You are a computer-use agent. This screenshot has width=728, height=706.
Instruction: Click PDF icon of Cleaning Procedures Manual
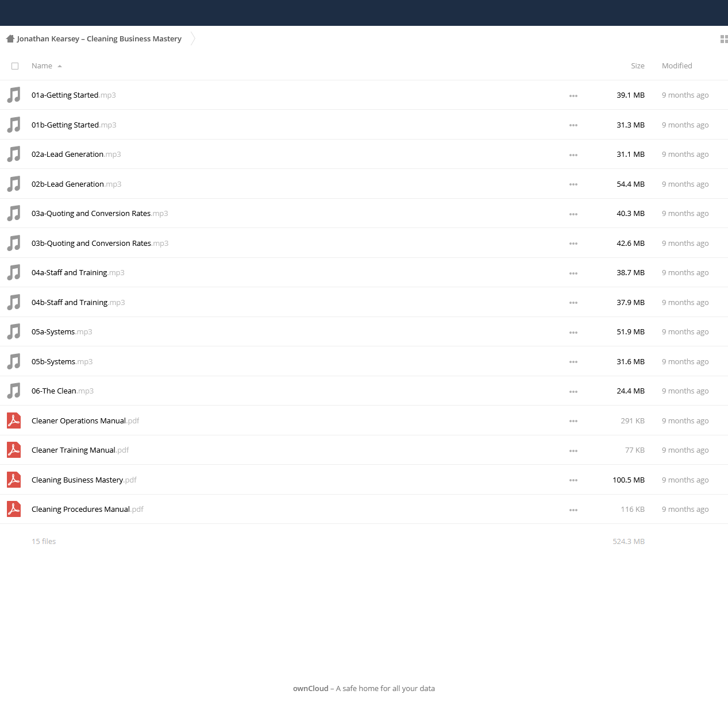pos(14,509)
